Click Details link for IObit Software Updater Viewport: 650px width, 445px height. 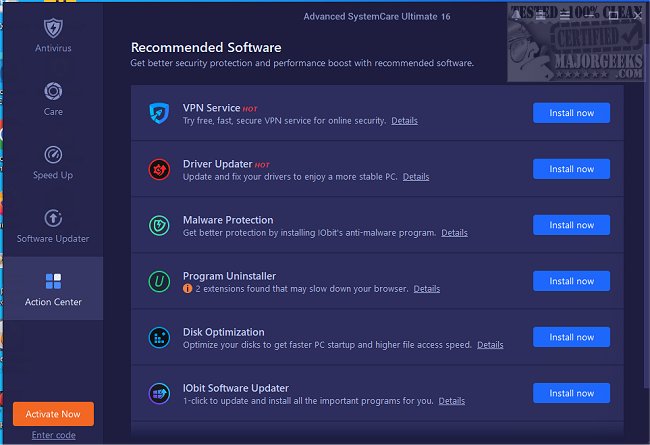(451, 401)
